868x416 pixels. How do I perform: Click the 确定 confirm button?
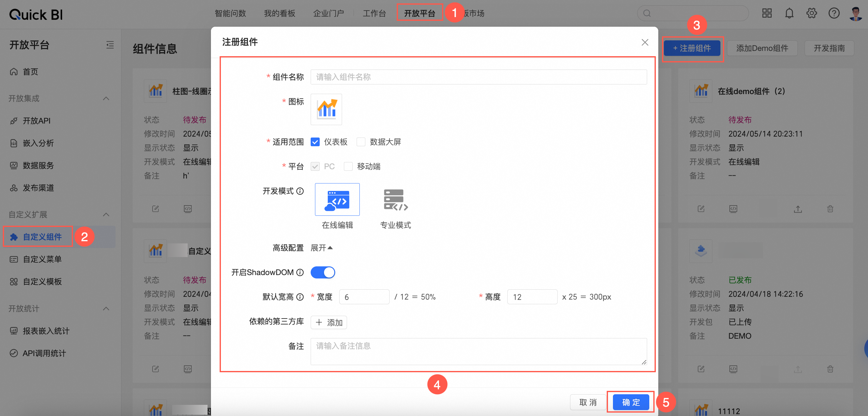click(x=631, y=402)
